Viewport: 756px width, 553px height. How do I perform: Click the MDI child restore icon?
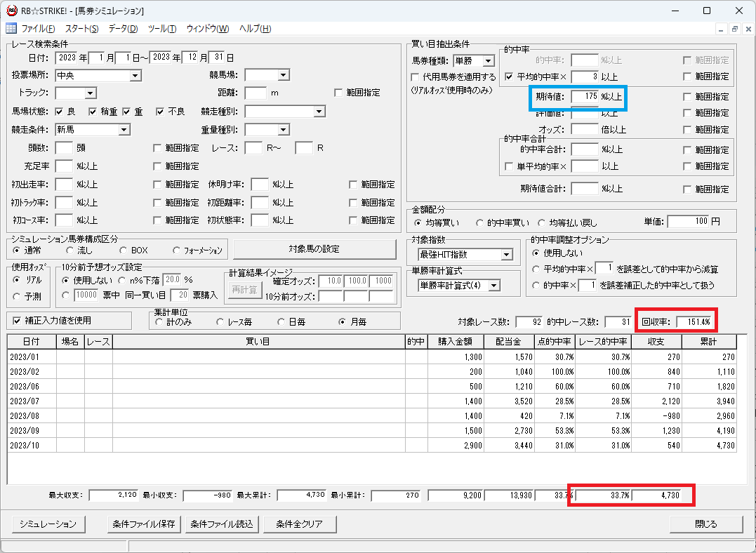[x=735, y=29]
